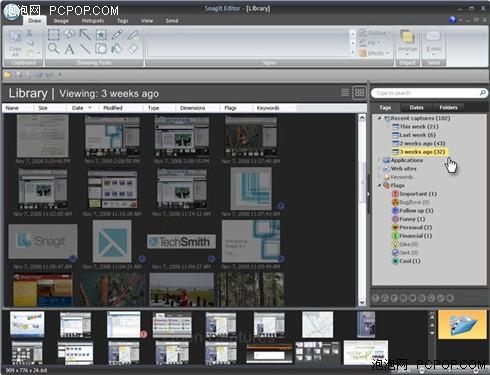Sort by the Dimensions column header

[197, 108]
